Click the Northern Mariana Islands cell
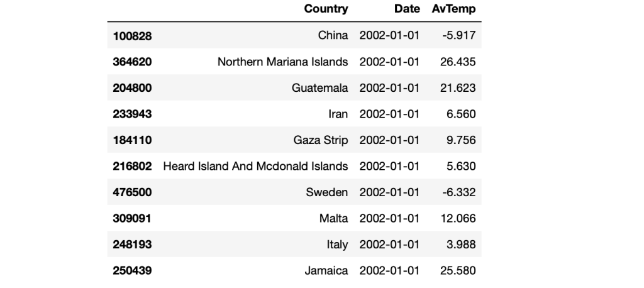 pyautogui.click(x=282, y=62)
